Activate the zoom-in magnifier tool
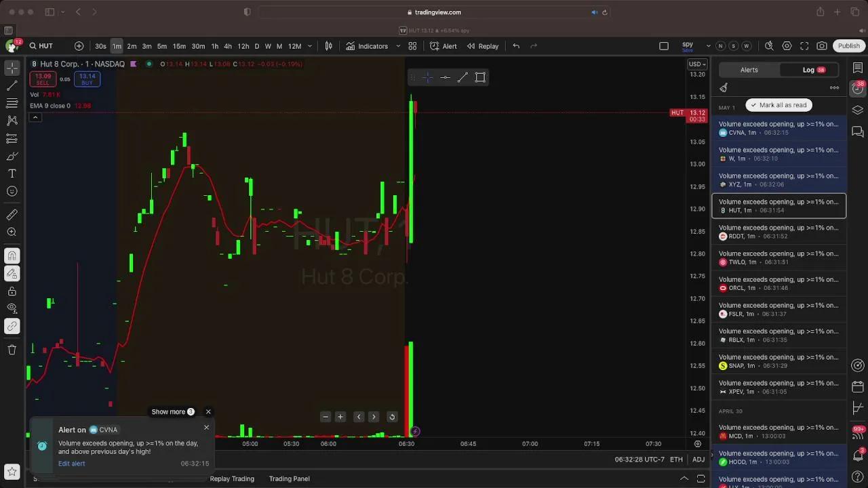Viewport: 868px width, 488px height. pos(12,232)
